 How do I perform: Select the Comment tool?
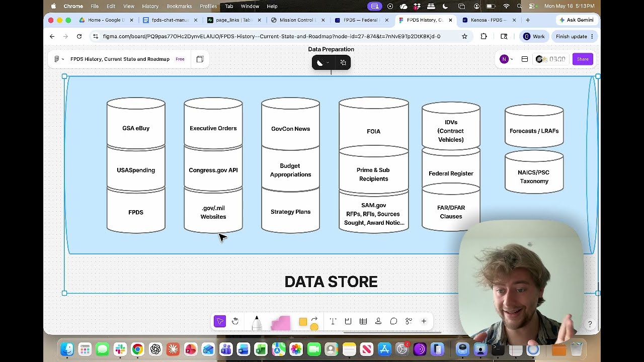pyautogui.click(x=393, y=321)
